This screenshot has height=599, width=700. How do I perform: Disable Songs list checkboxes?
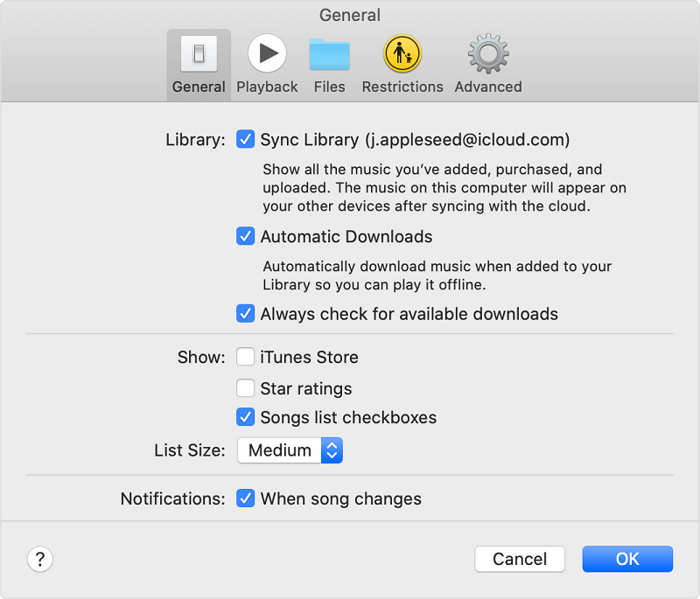[245, 417]
